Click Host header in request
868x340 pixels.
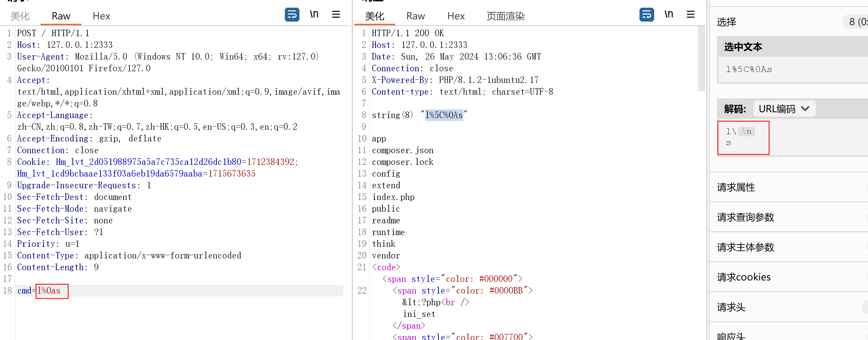pyautogui.click(x=65, y=45)
